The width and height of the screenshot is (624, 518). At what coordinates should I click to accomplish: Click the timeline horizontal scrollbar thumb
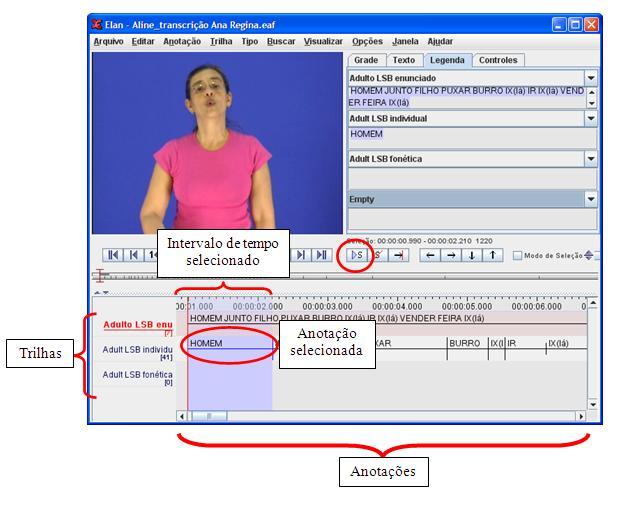[x=209, y=417]
